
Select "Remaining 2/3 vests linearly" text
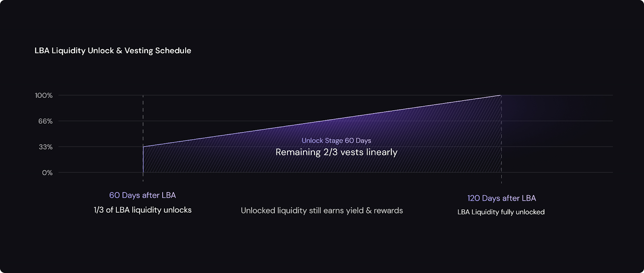(x=336, y=152)
